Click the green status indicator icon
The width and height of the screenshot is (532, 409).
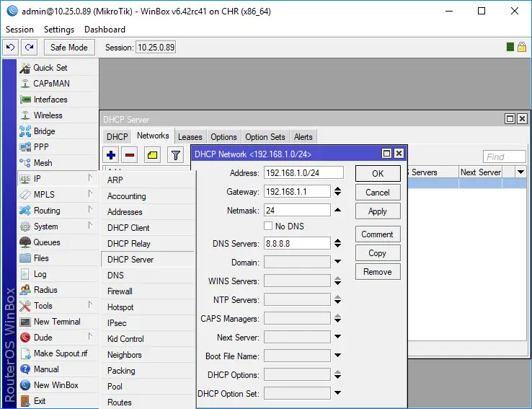(510, 47)
